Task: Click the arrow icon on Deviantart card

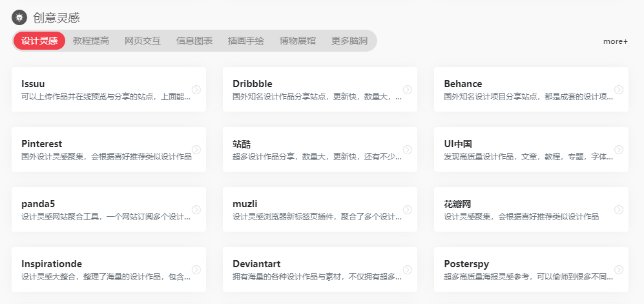Action: tap(408, 270)
